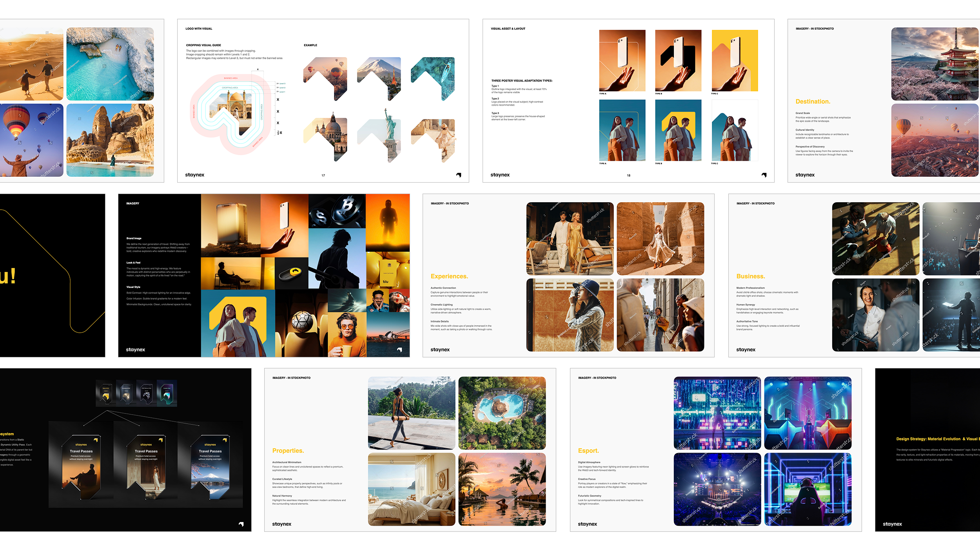Select the yoga woman by infinity pool photo
This screenshot has width=980, height=551.
tap(412, 413)
